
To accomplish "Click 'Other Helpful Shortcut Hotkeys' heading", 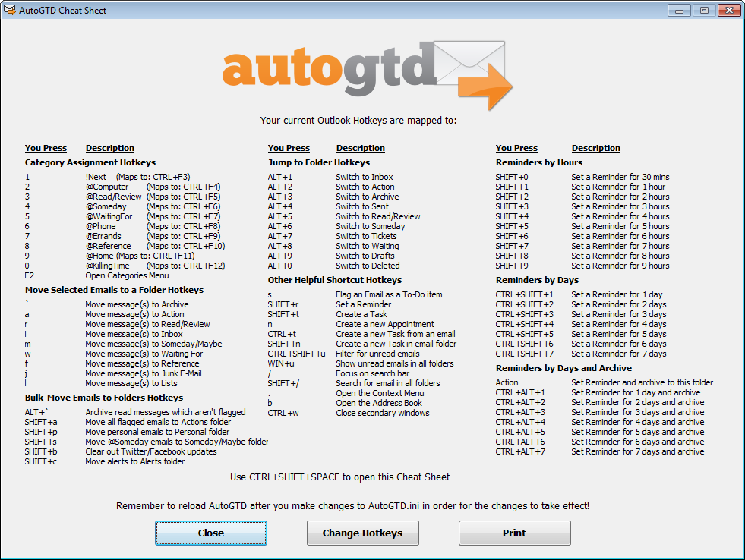I will pyautogui.click(x=335, y=280).
